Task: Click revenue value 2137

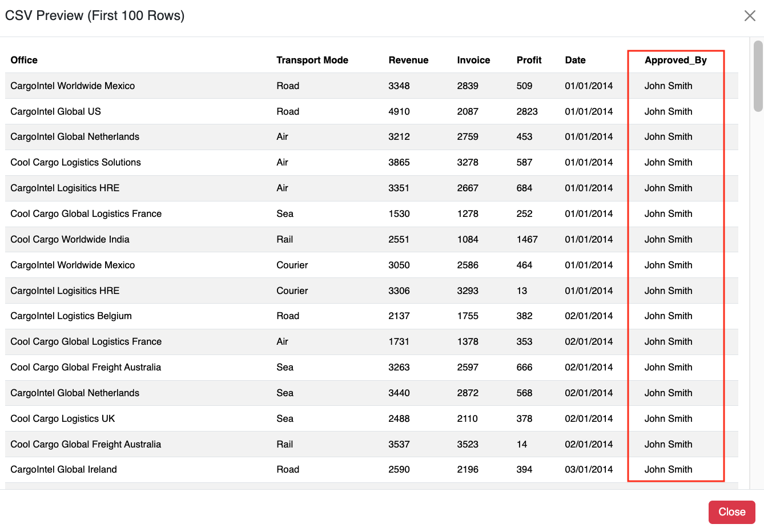Action: [x=399, y=316]
